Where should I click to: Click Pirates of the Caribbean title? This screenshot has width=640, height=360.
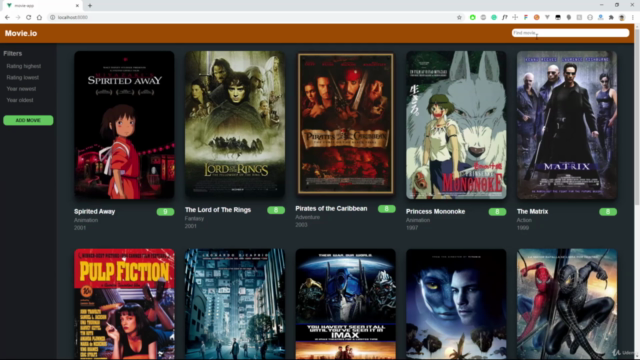(x=331, y=209)
